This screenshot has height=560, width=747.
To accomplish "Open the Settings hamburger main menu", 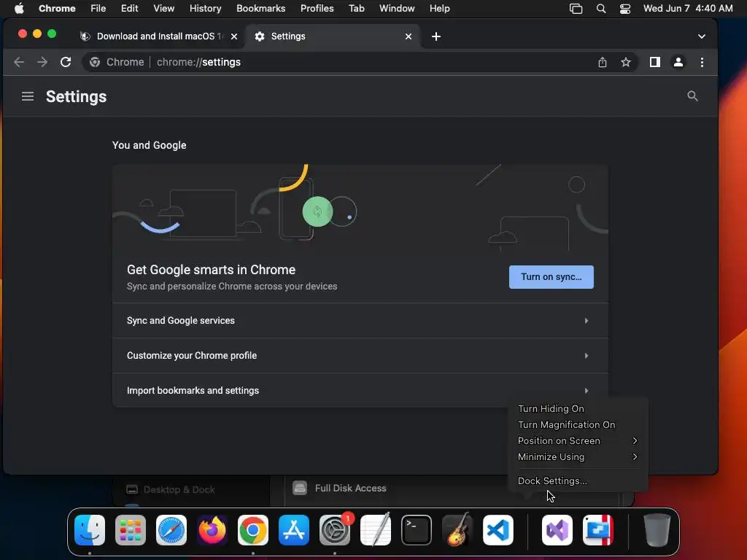I will 28,96.
